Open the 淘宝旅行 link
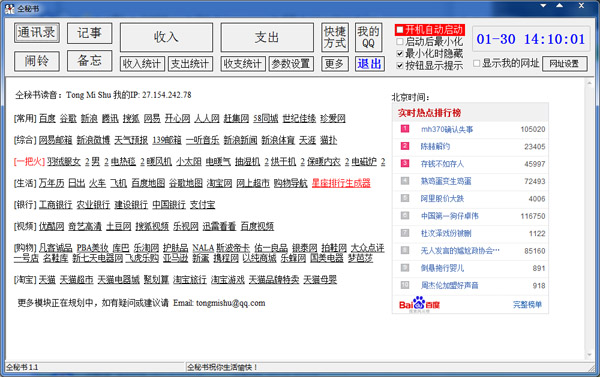Viewport: 600px width, 377px height. tap(190, 280)
